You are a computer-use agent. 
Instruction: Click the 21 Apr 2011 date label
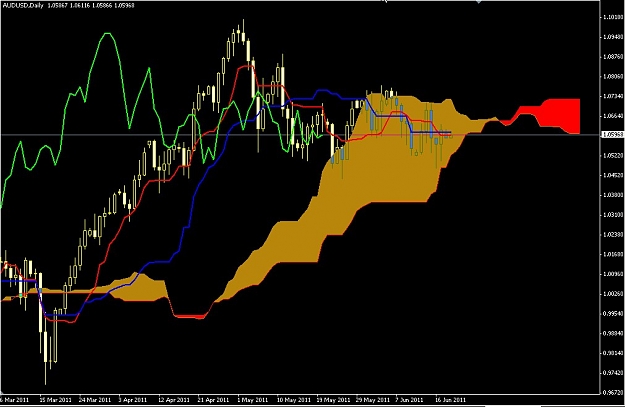pyautogui.click(x=213, y=399)
